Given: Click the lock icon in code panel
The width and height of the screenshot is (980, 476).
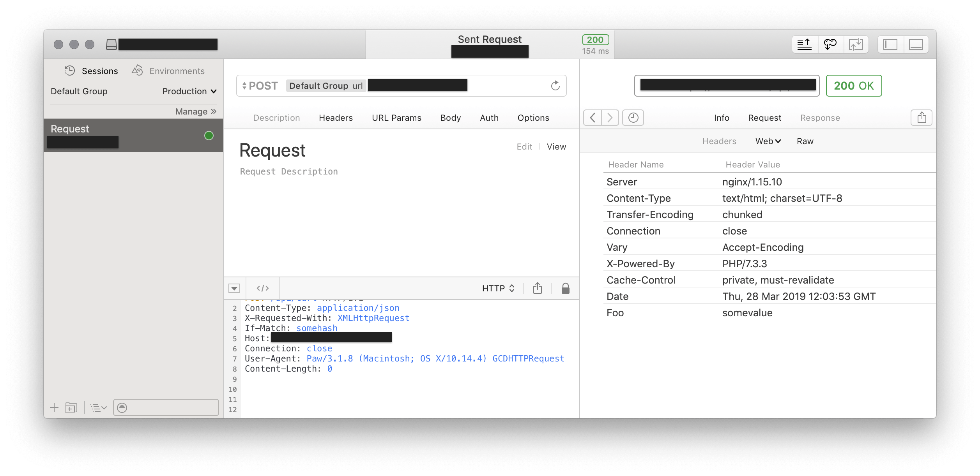Looking at the screenshot, I should pyautogui.click(x=565, y=288).
